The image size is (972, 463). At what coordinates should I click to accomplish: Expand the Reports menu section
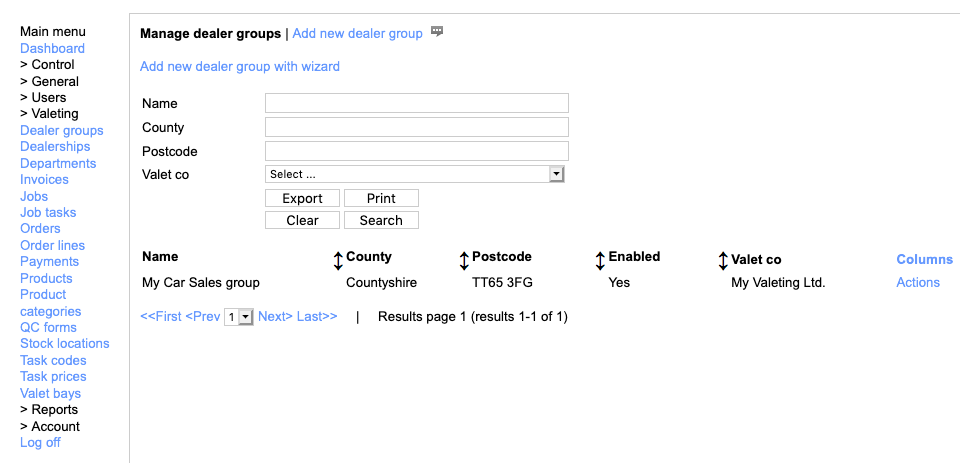pyautogui.click(x=49, y=410)
